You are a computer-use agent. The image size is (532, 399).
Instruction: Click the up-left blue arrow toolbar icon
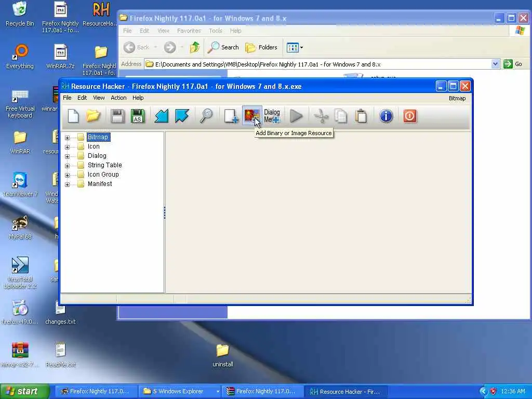pos(182,116)
